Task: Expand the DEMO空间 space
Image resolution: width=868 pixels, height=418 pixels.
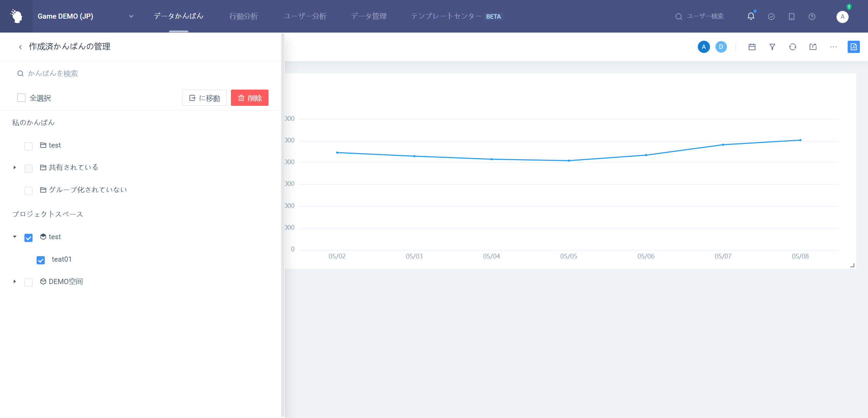Action: point(15,282)
